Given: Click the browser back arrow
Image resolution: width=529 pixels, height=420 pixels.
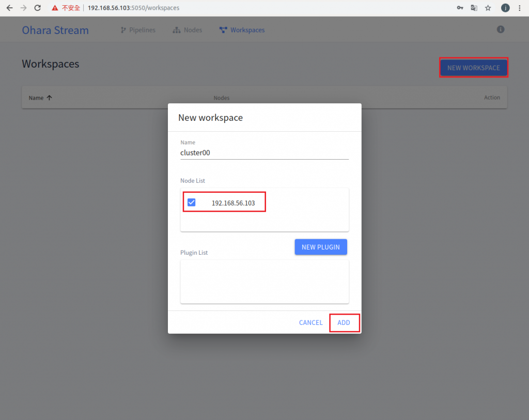Looking at the screenshot, I should tap(9, 8).
